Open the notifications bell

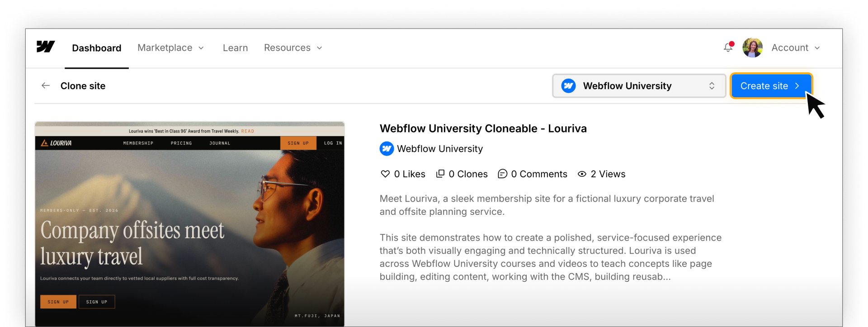tap(728, 47)
